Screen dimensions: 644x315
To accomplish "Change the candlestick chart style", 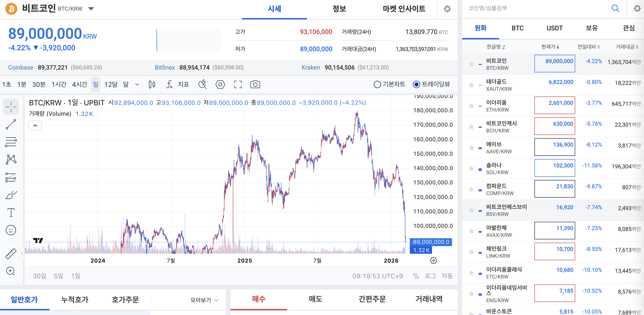I will point(152,84).
